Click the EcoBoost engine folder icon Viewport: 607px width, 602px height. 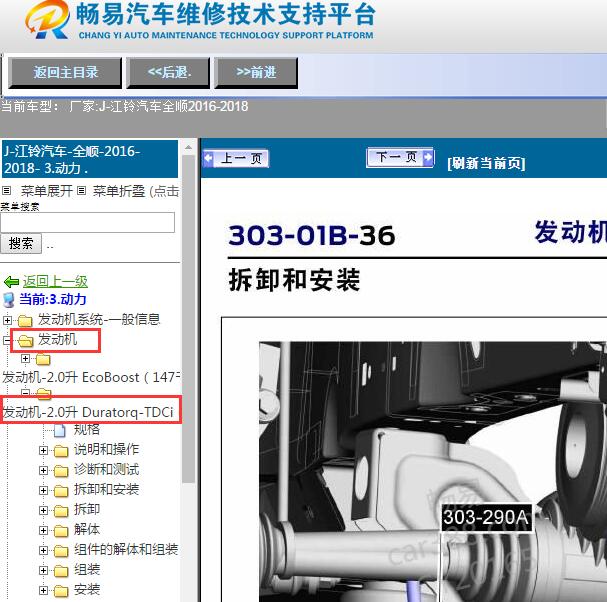point(43,360)
